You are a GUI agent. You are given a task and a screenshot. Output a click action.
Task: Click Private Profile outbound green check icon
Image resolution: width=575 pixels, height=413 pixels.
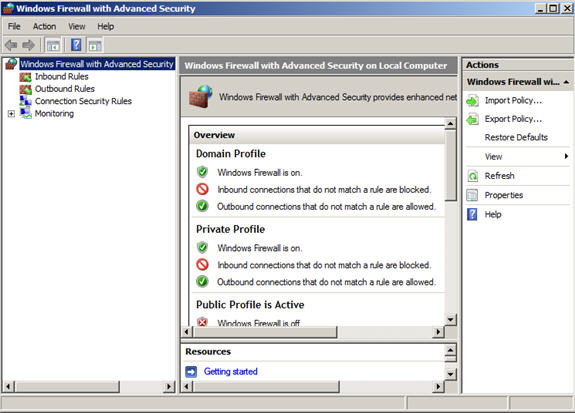[x=202, y=282]
